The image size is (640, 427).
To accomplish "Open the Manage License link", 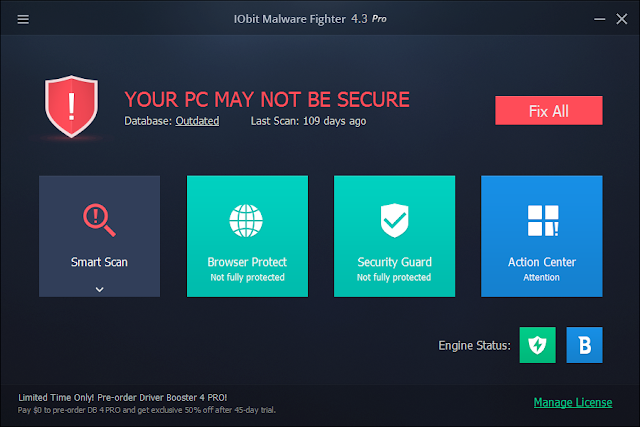I will pos(573,402).
